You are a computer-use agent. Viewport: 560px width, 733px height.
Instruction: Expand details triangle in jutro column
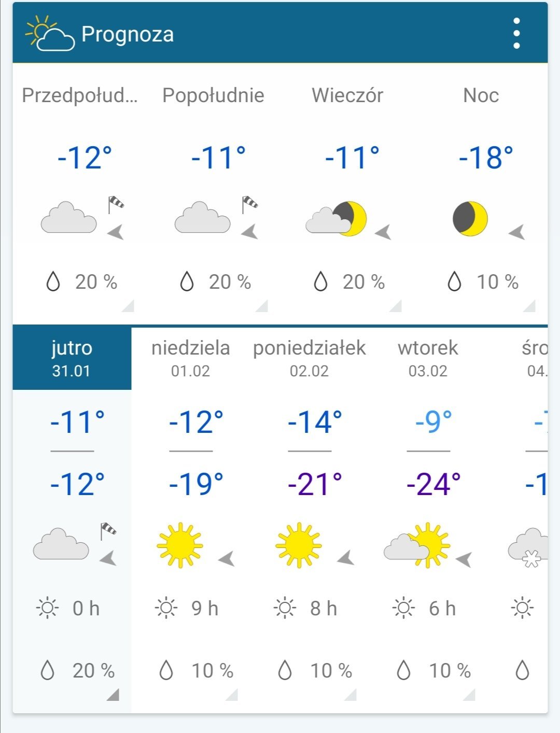[113, 695]
